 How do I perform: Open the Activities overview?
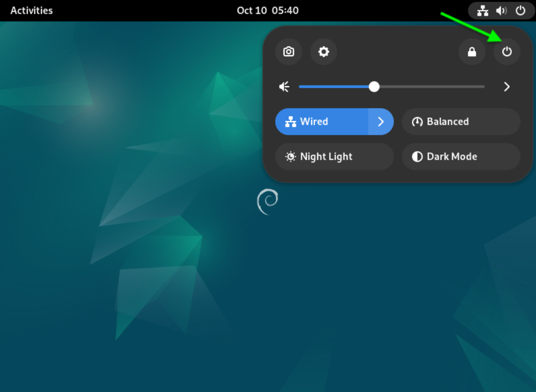point(32,10)
